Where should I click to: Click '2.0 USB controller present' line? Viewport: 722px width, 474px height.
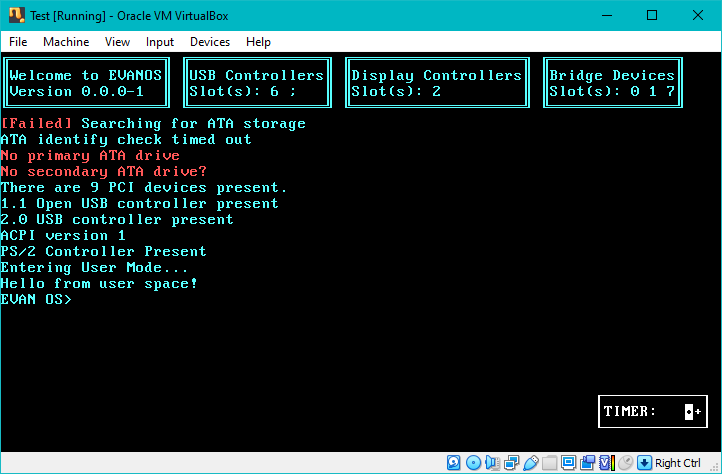point(117,219)
